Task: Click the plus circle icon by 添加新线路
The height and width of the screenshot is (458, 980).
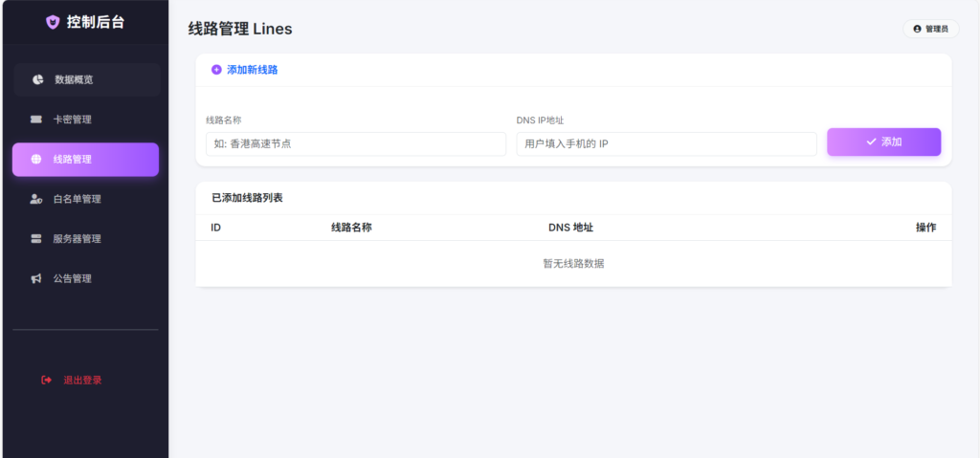Action: click(216, 70)
